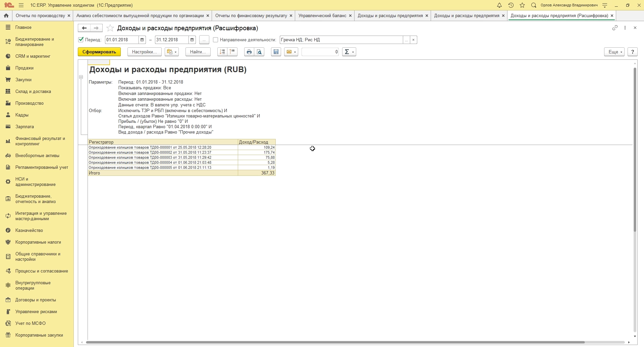The height and width of the screenshot is (347, 644).
Task: Open help with the question mark button
Action: click(633, 52)
